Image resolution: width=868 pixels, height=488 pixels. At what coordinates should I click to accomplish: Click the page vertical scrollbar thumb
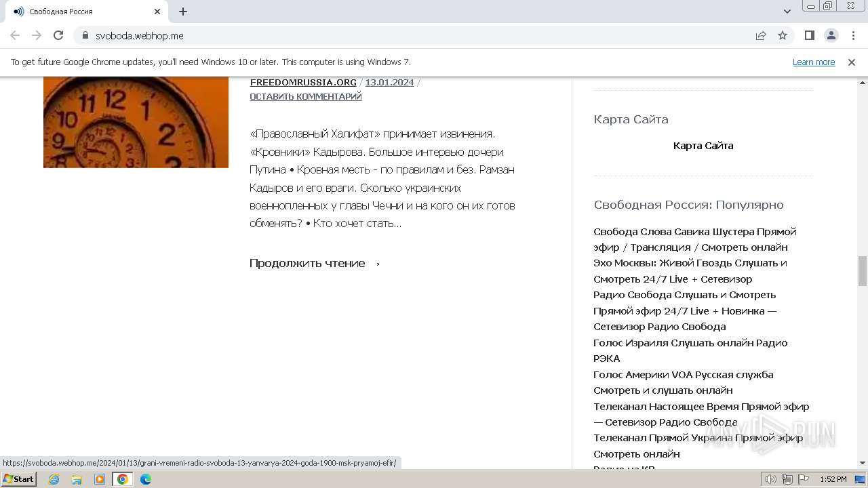coord(863,271)
